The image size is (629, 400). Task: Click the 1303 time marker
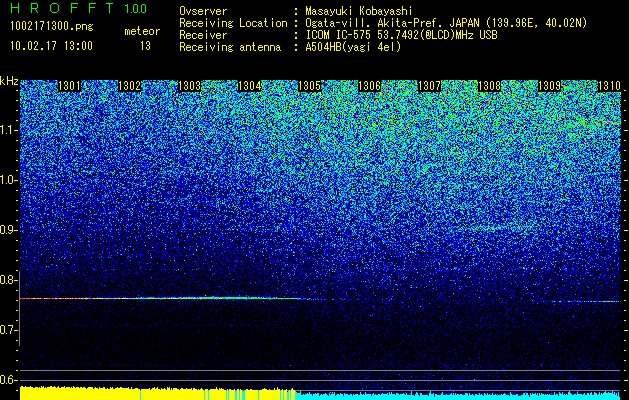tap(189, 86)
